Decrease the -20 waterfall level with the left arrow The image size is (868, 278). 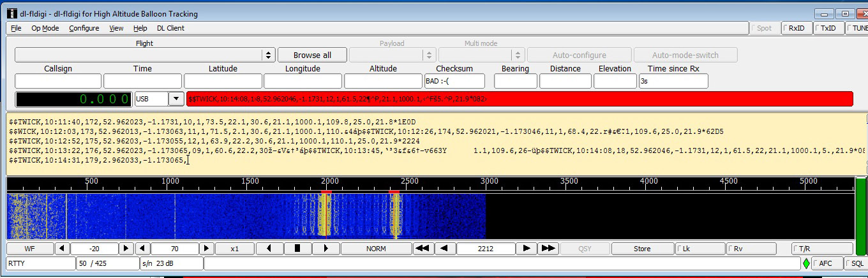(62, 249)
